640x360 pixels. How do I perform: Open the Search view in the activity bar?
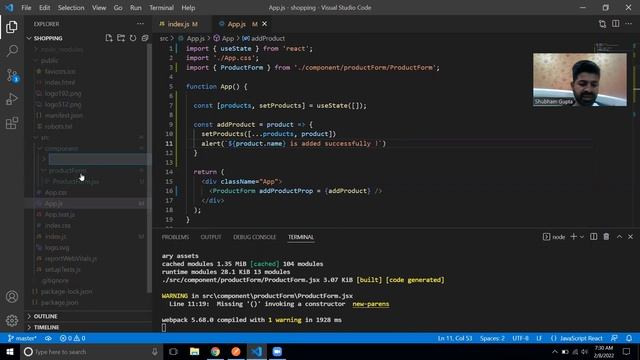pos(12,51)
